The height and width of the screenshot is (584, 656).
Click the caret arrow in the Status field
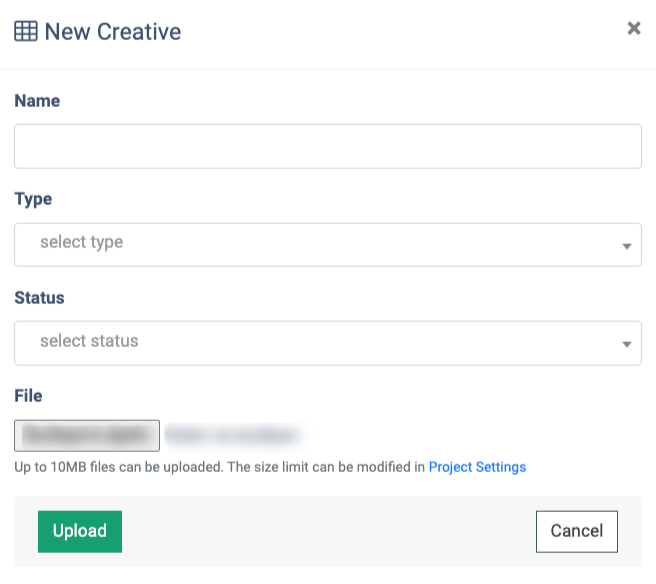[x=626, y=344]
